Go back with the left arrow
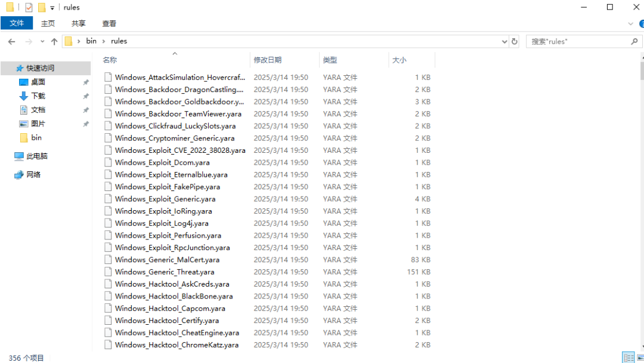Image resolution: width=644 pixels, height=363 pixels. tap(11, 42)
